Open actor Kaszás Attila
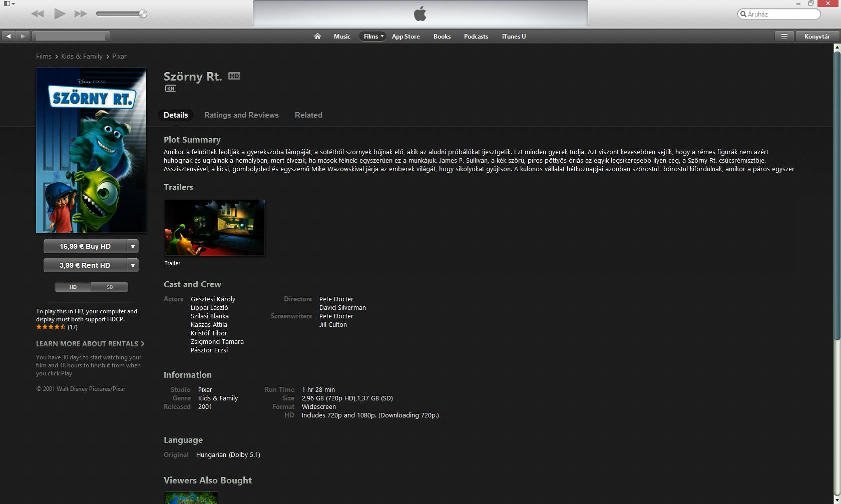The image size is (841, 504). [209, 325]
